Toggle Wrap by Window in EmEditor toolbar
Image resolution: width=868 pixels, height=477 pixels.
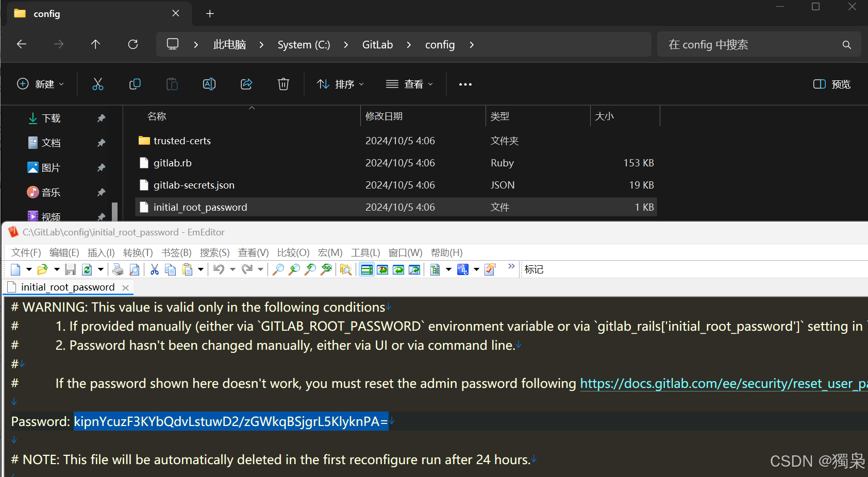point(398,269)
